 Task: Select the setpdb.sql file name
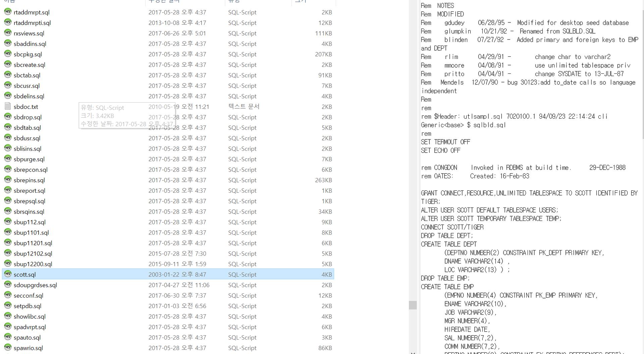[x=28, y=306]
